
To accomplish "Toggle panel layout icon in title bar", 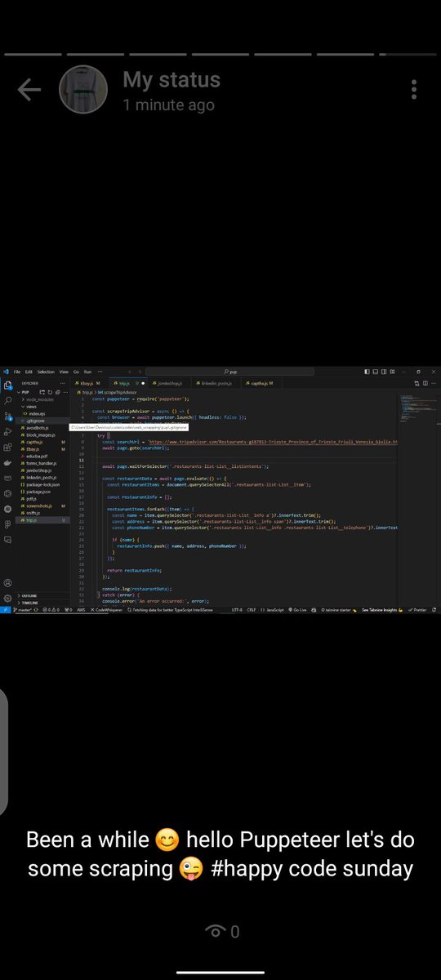I will pyautogui.click(x=376, y=372).
